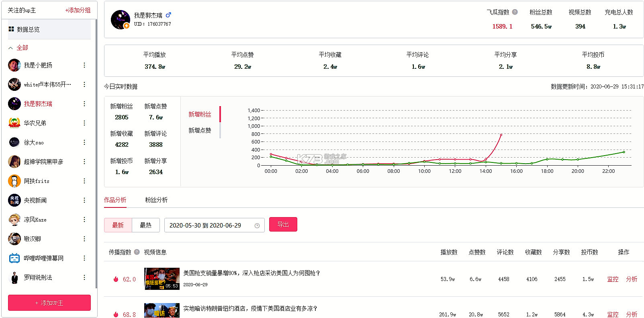644x318 pixels.
Task: Click the 添加分组 link
Action: (x=78, y=10)
